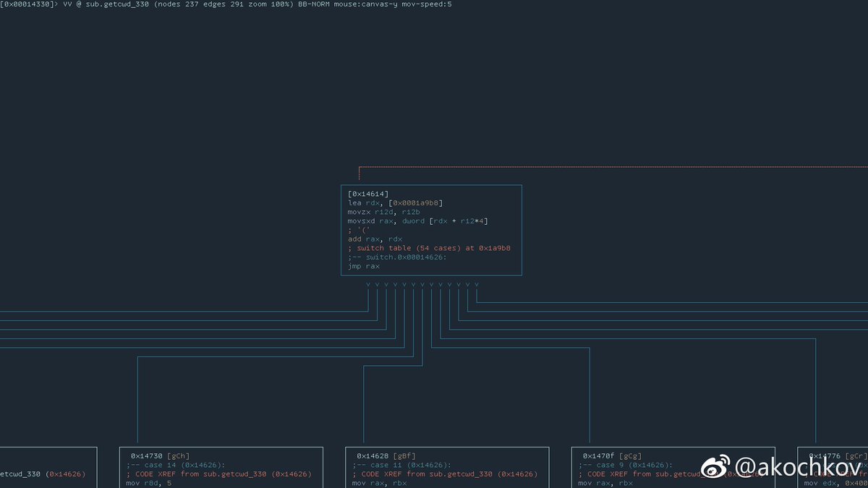This screenshot has height=488, width=868.
Task: Click the CODE XREF line in the gCh node
Action: (x=218, y=474)
